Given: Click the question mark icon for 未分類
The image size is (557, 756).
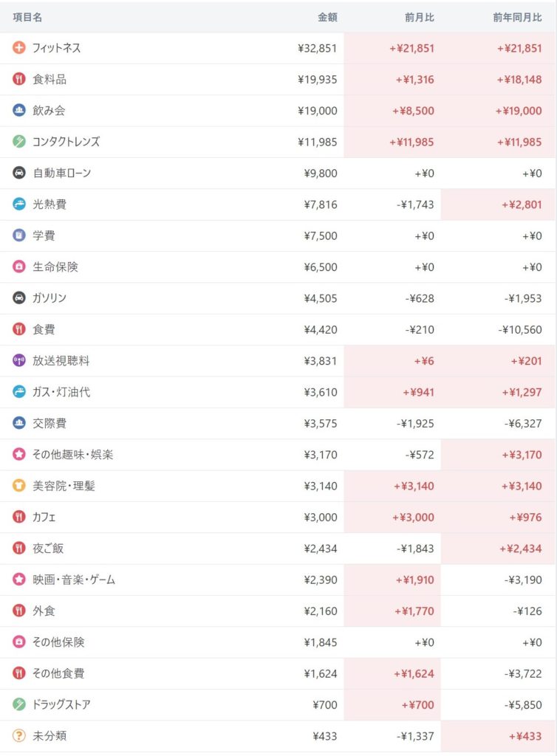Looking at the screenshot, I should (x=19, y=736).
